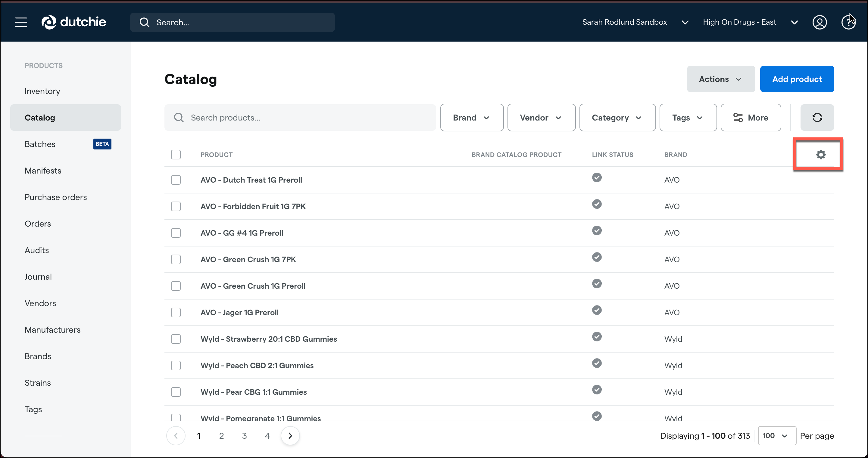Click magnifier icon in global search bar

click(x=145, y=22)
